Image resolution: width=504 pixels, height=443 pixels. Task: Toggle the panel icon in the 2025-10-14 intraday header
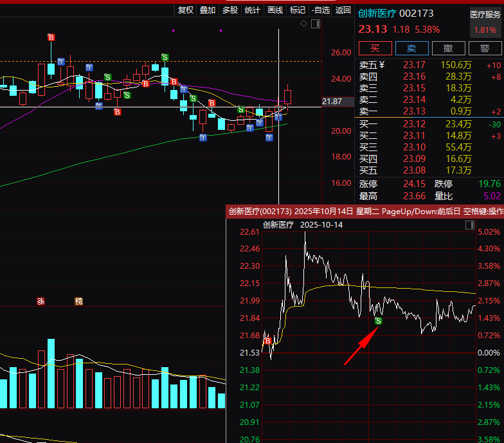click(470, 225)
